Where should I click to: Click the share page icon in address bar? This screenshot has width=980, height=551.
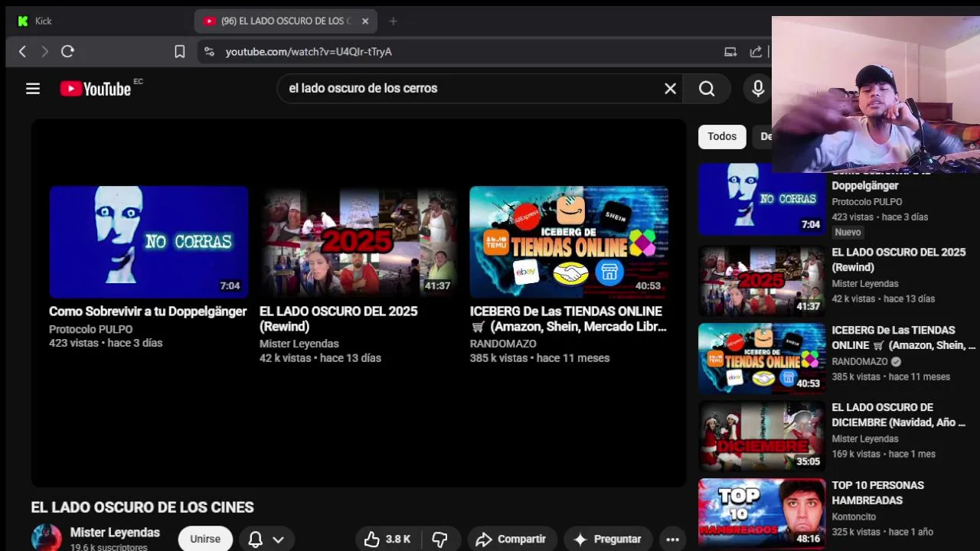[756, 51]
